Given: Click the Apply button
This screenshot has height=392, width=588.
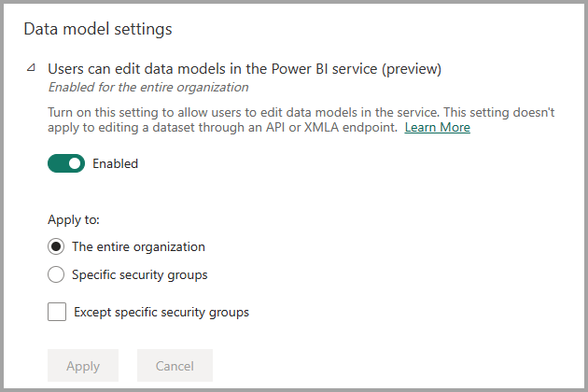Looking at the screenshot, I should [x=83, y=365].
